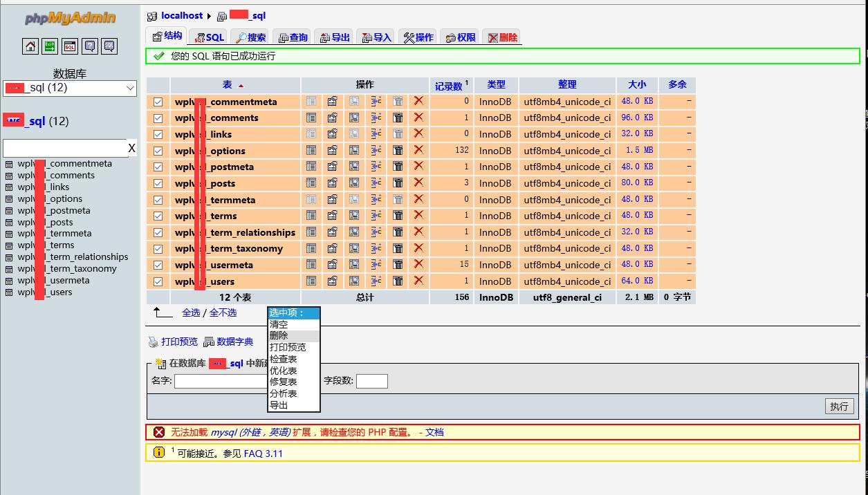
Task: Browse the options table rows icon
Action: click(311, 151)
